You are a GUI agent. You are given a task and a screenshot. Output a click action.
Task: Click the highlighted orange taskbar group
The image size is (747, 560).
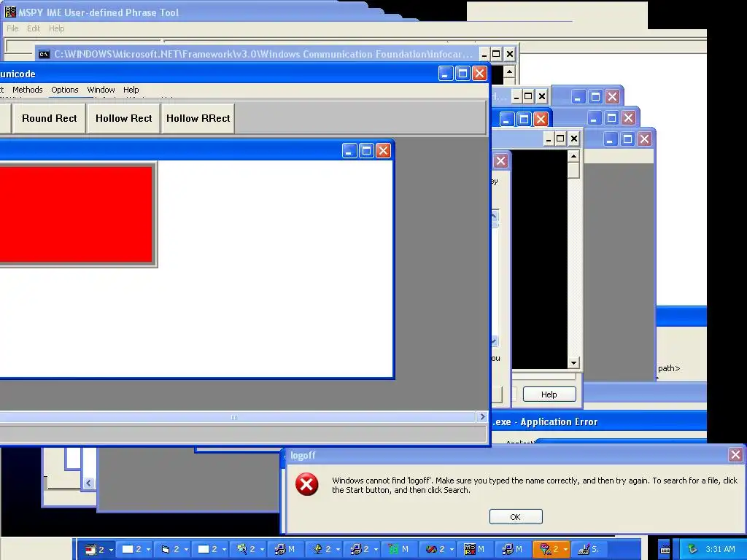[x=551, y=550]
